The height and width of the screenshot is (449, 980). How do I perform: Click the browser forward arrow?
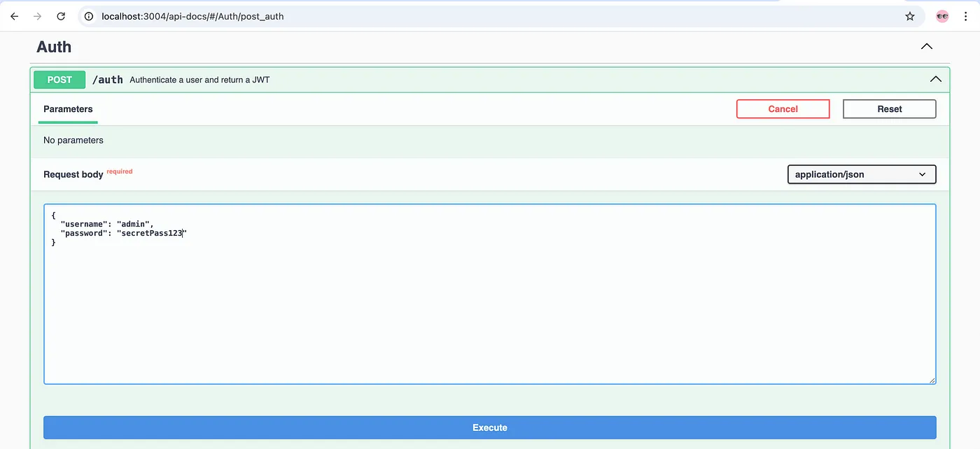pyautogui.click(x=38, y=16)
